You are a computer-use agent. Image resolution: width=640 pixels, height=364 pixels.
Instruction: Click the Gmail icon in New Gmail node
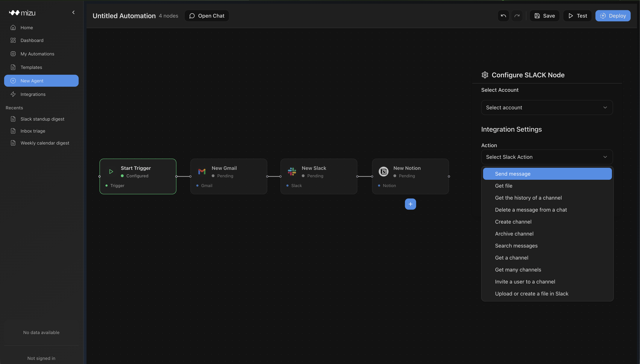tap(202, 172)
